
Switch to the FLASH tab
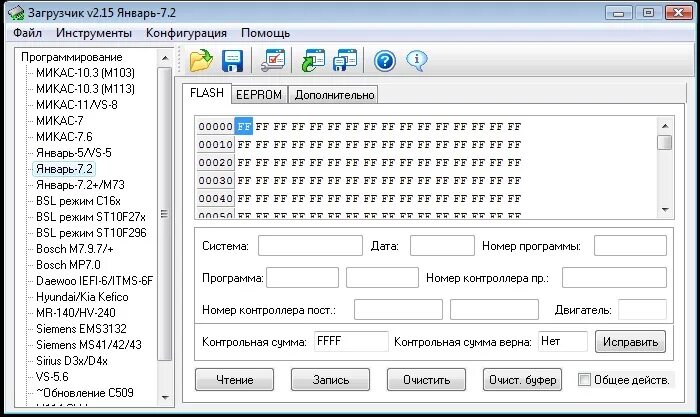pos(207,93)
